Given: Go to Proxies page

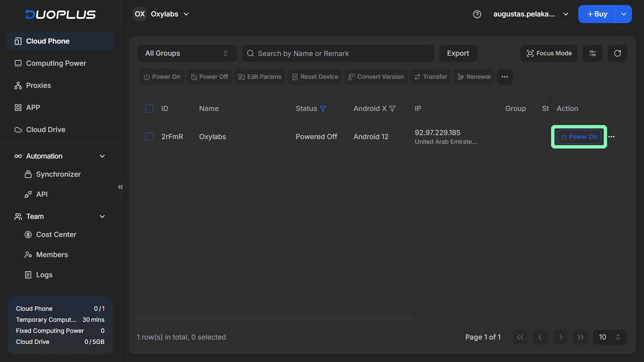Looking at the screenshot, I should coord(60,85).
